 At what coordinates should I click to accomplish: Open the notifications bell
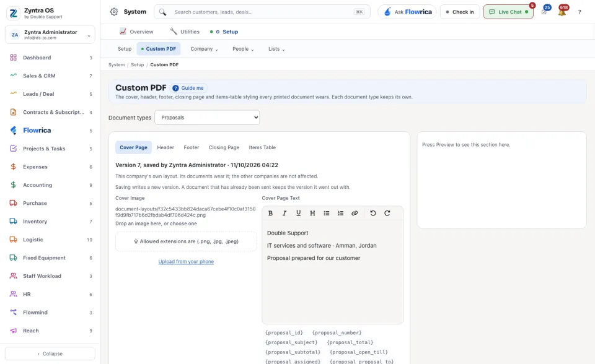(562, 12)
